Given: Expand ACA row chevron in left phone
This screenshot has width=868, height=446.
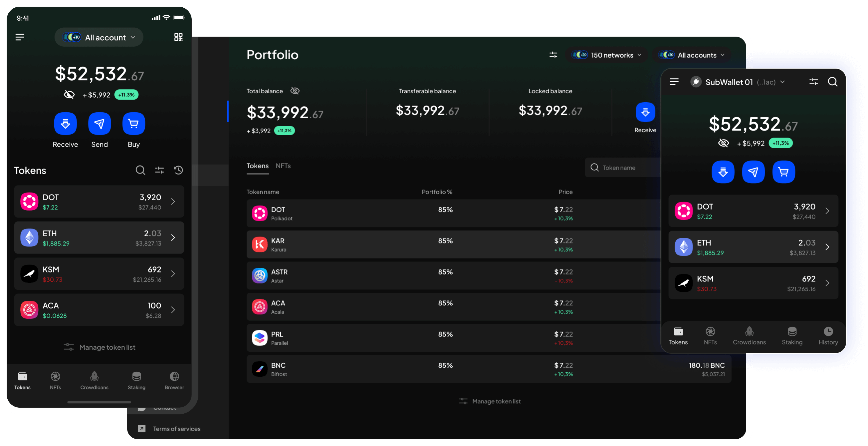Looking at the screenshot, I should 173,310.
